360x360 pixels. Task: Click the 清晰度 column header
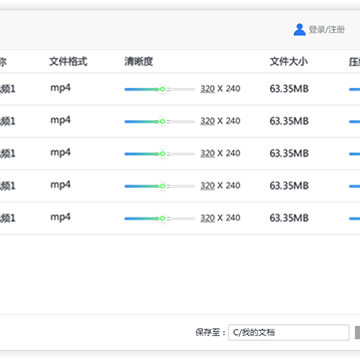[139, 61]
